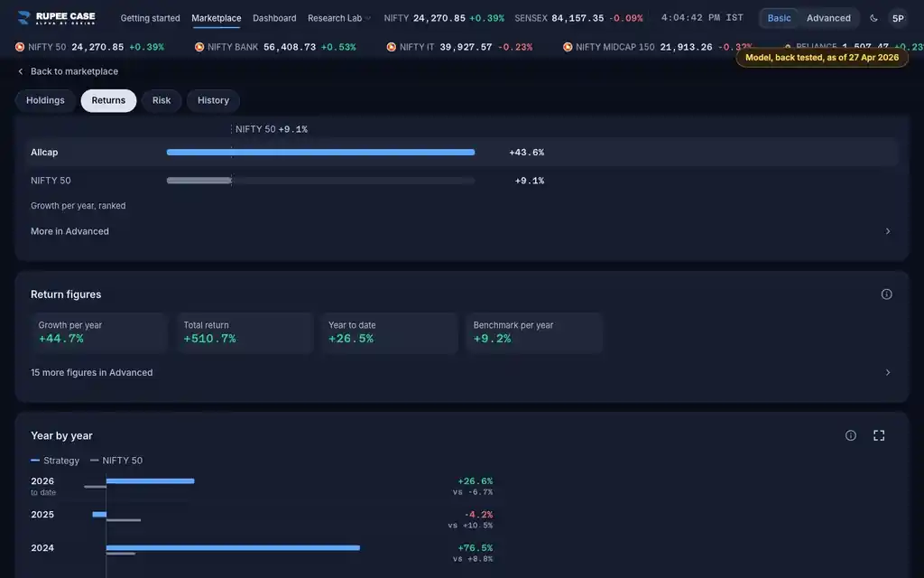Click the NIFTY 50 grey growth bar
The height and width of the screenshot is (578, 924).
click(199, 181)
